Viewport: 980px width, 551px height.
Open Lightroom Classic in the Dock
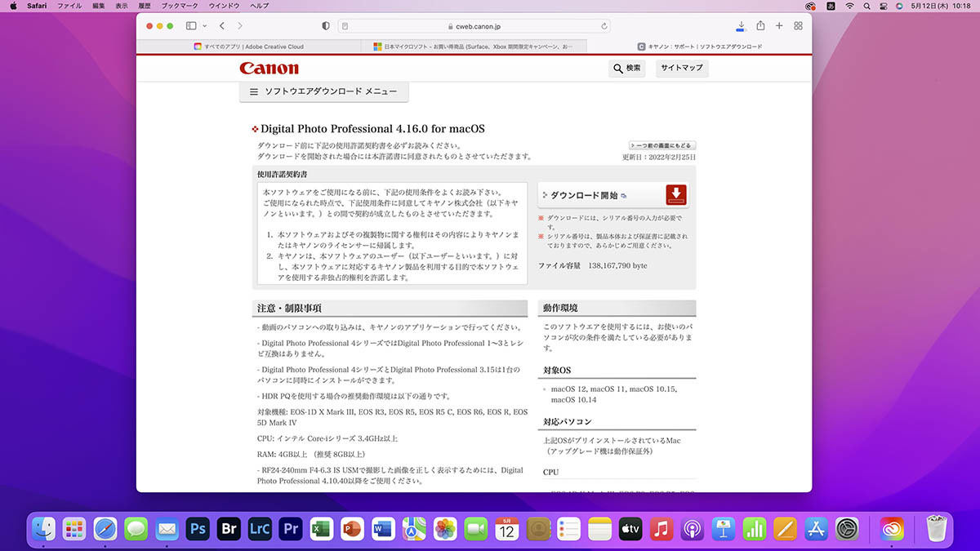coord(260,529)
